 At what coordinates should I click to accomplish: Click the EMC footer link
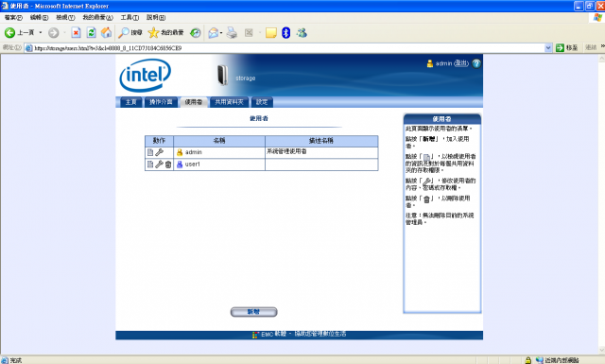pyautogui.click(x=300, y=334)
